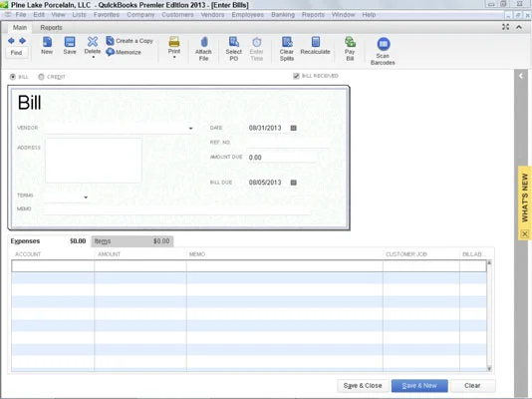532x399 pixels.
Task: Open the Lists menu
Action: point(79,15)
